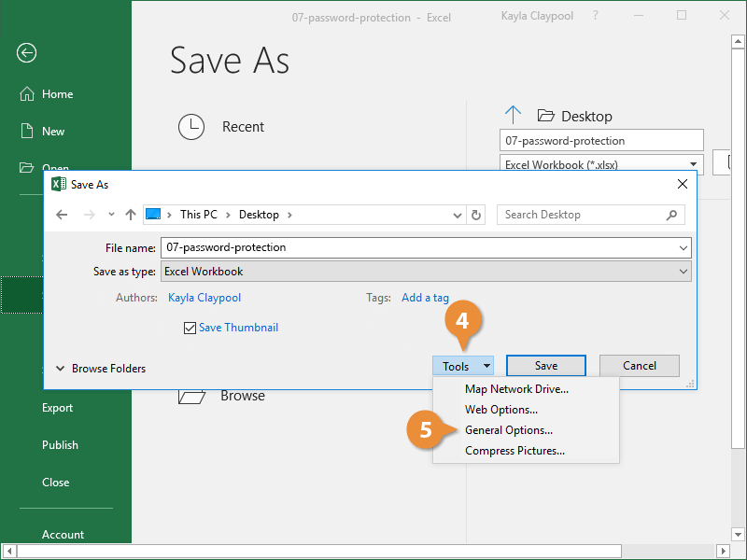Click the Kayla Claypool account name in title bar
The width and height of the screenshot is (747, 560).
(x=537, y=16)
